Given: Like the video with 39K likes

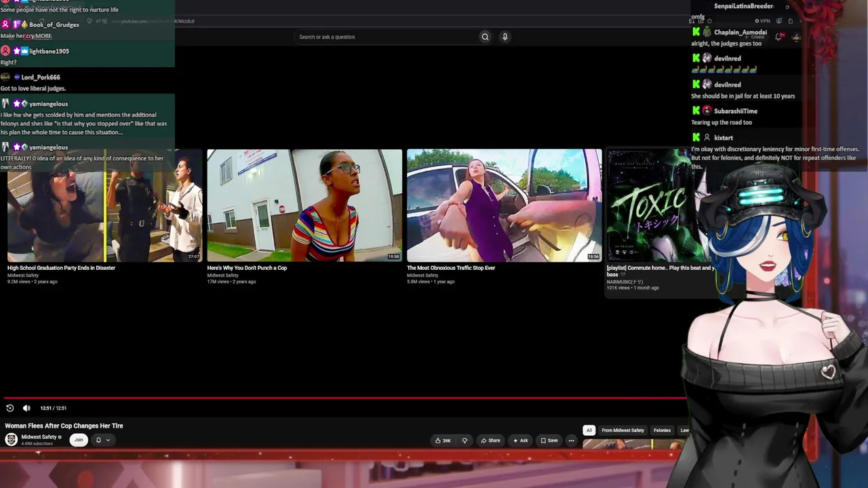Looking at the screenshot, I should click(443, 441).
